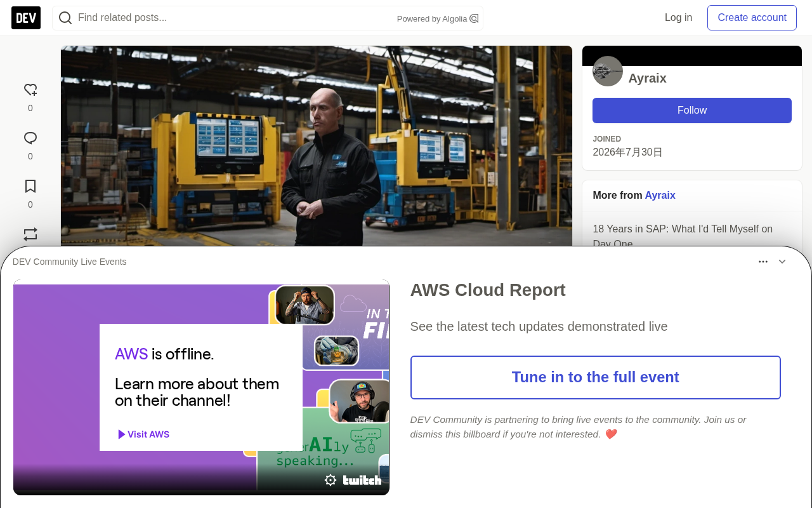
Task: Open comments via the speech bubble icon
Action: point(30,138)
